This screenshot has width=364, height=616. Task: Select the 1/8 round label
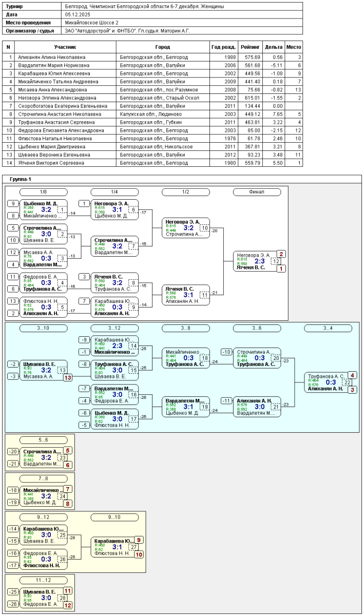click(43, 192)
